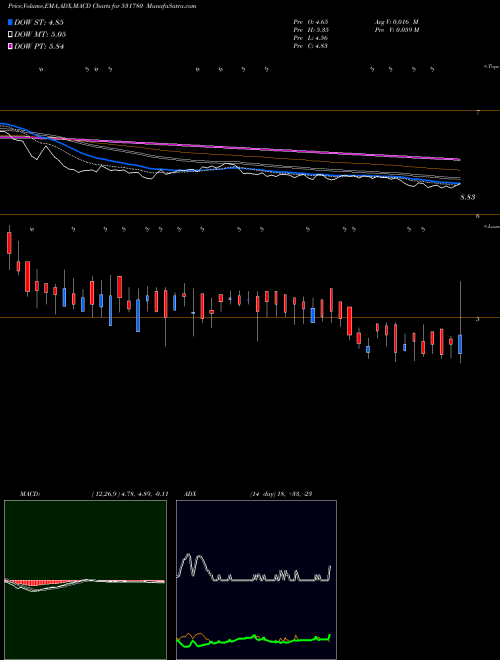The width and height of the screenshot is (500, 660).
Task: Click the MACD values '(12,26,9) 4.78, 4.89, -0.11'
Action: 130,494
